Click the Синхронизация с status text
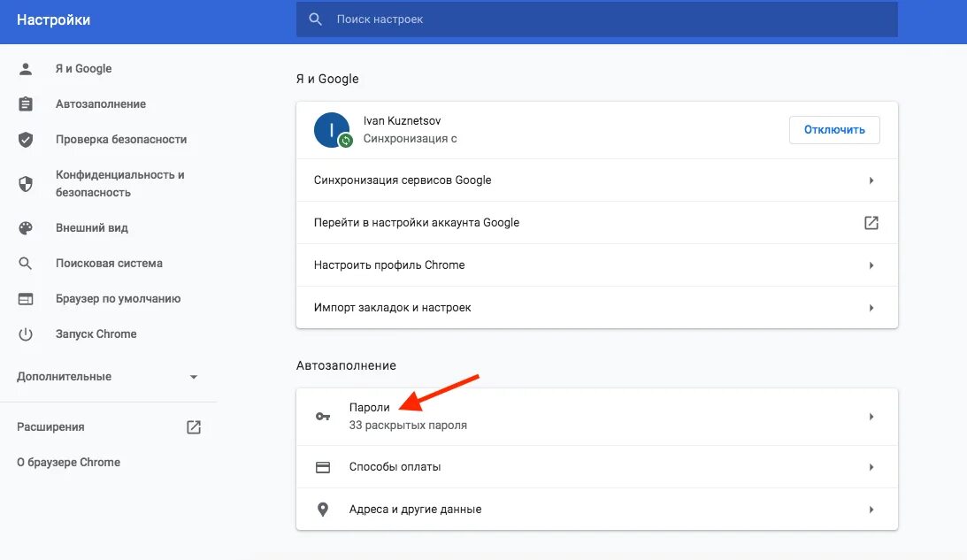Viewport: 967px width, 560px height. coord(411,139)
